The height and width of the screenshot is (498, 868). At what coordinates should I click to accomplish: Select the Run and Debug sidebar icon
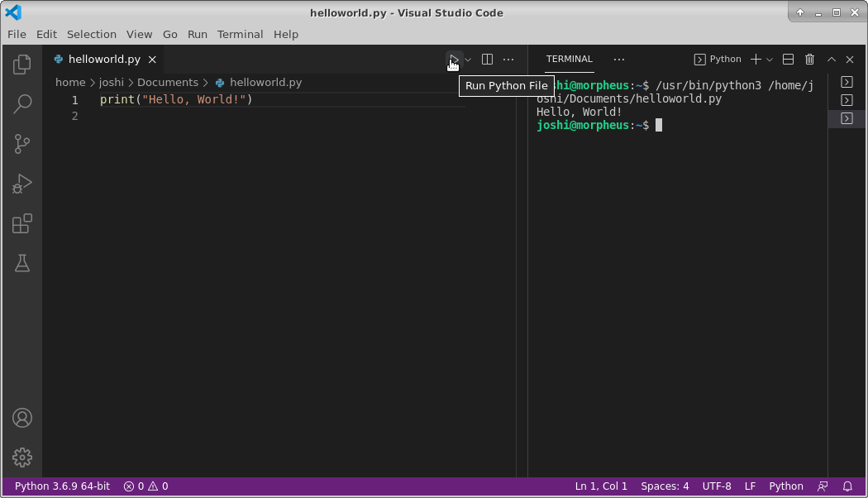[x=21, y=183]
